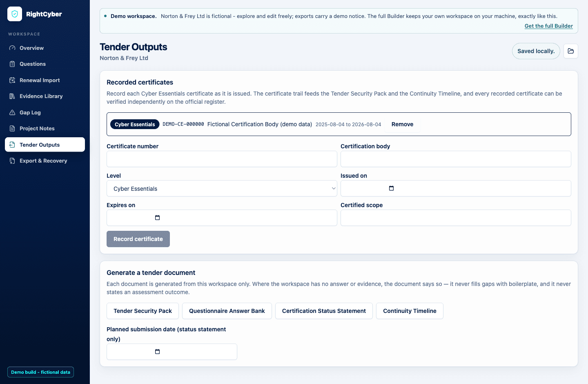
Task: Open the planned submission date calendar icon
Action: (x=157, y=352)
